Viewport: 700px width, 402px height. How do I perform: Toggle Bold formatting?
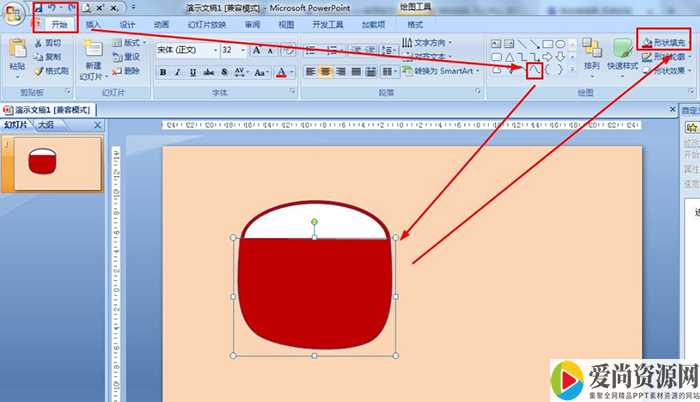pyautogui.click(x=163, y=72)
